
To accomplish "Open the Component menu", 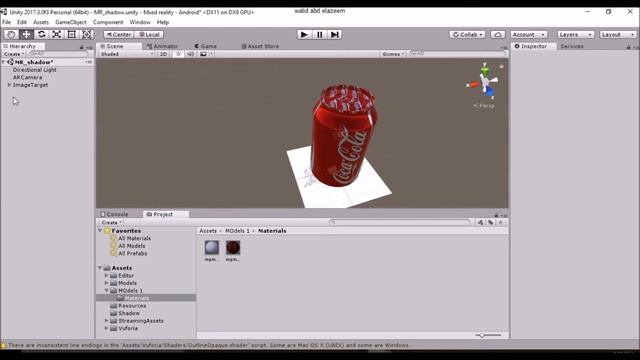I will click(x=108, y=22).
